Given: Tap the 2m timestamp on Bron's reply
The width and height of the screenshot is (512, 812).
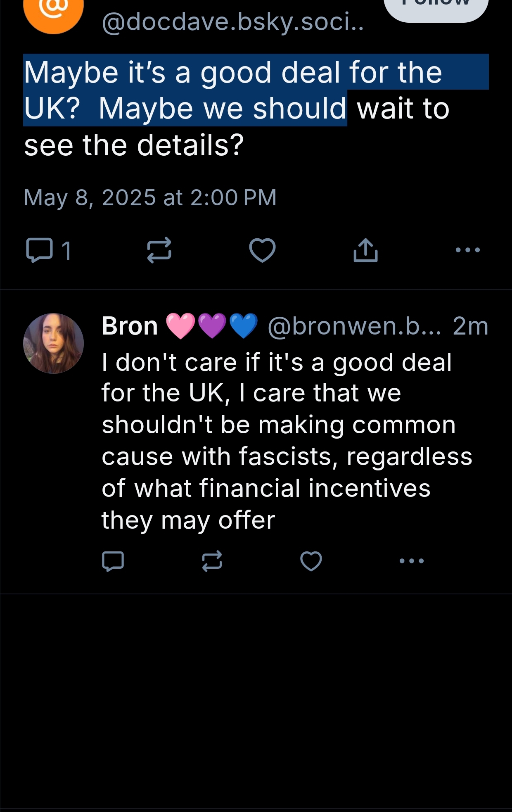Looking at the screenshot, I should pyautogui.click(x=470, y=326).
